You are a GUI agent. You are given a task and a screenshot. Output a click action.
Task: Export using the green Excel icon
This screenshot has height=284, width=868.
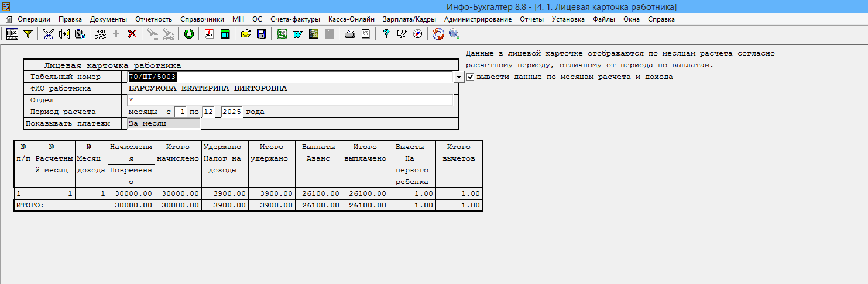pyautogui.click(x=282, y=34)
